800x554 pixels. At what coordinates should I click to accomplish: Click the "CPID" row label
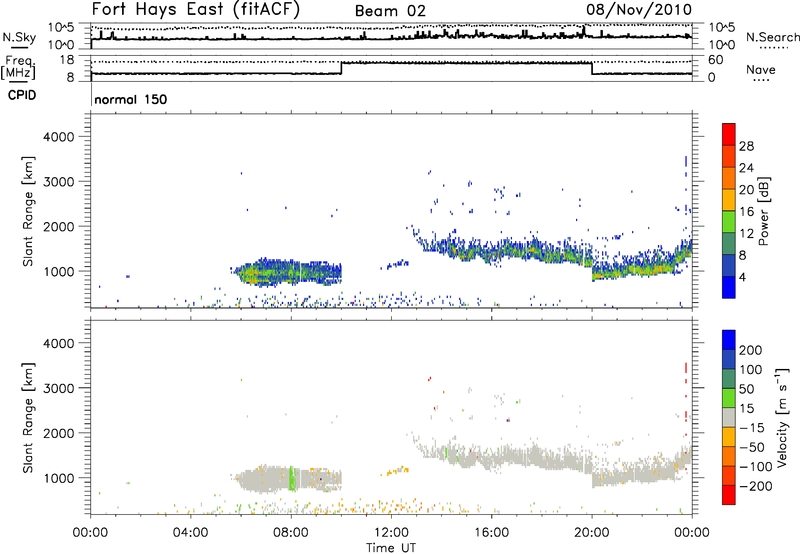pos(22,95)
